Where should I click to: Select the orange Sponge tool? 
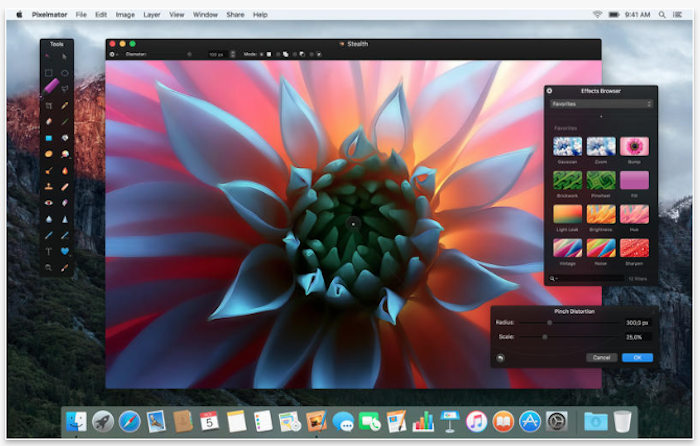[x=49, y=154]
